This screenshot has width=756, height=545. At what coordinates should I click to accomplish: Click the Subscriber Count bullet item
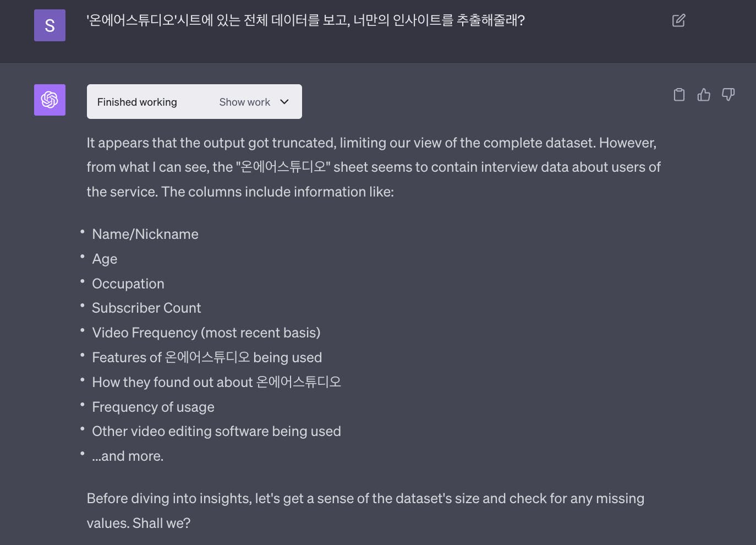pos(146,308)
